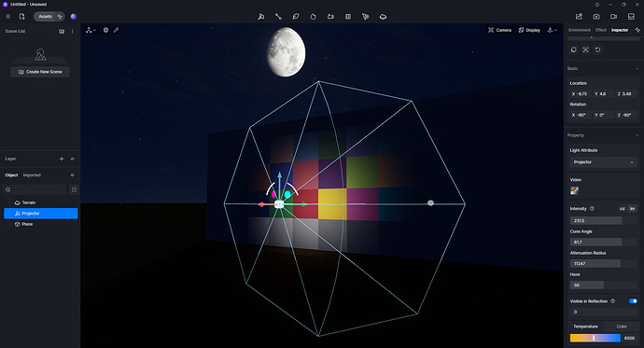
Task: Click the focus-on-object icon in Inspector
Action: pyautogui.click(x=586, y=49)
